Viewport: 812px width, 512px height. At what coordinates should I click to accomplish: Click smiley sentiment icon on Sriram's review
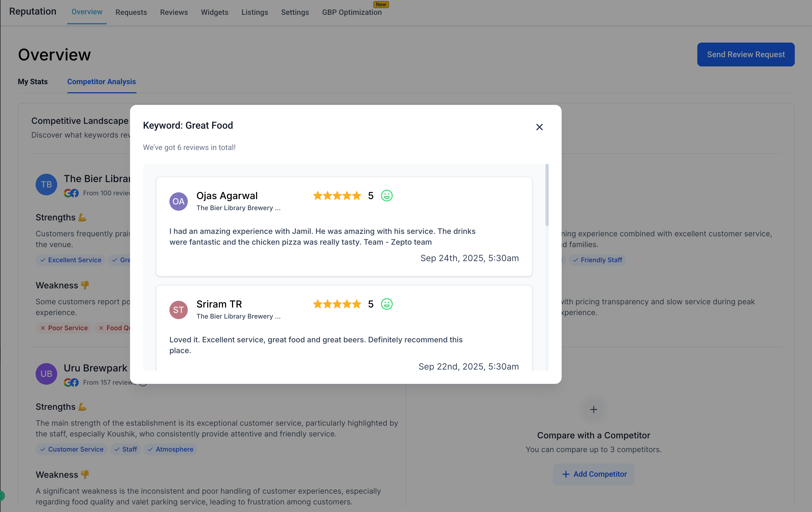click(386, 304)
